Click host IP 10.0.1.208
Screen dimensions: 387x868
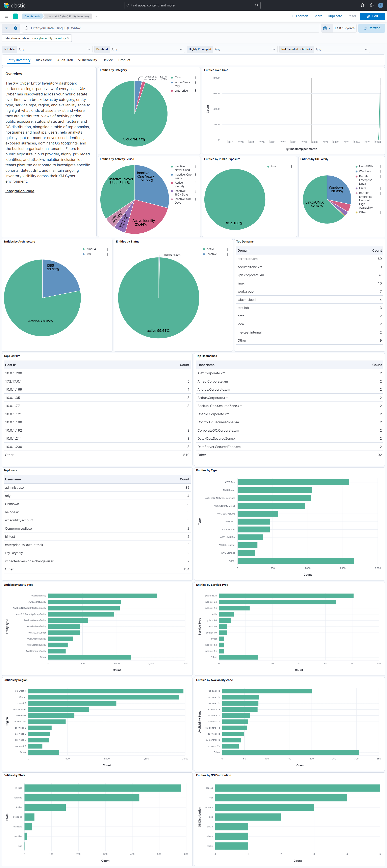pos(14,373)
